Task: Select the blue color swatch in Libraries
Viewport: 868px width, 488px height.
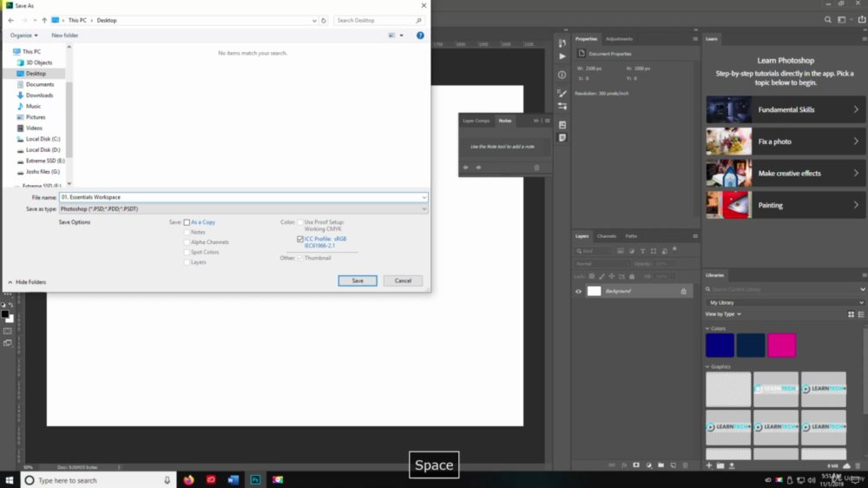Action: tap(720, 345)
